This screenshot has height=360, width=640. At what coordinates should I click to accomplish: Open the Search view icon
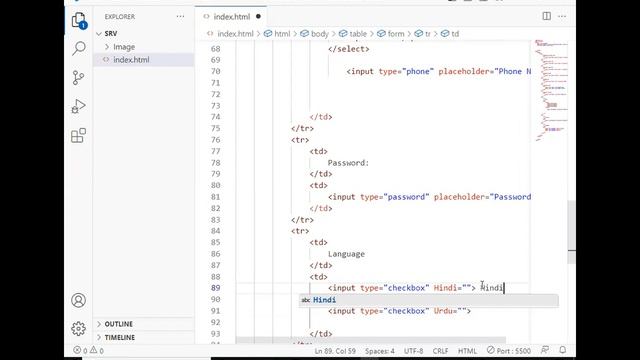pyautogui.click(x=78, y=48)
